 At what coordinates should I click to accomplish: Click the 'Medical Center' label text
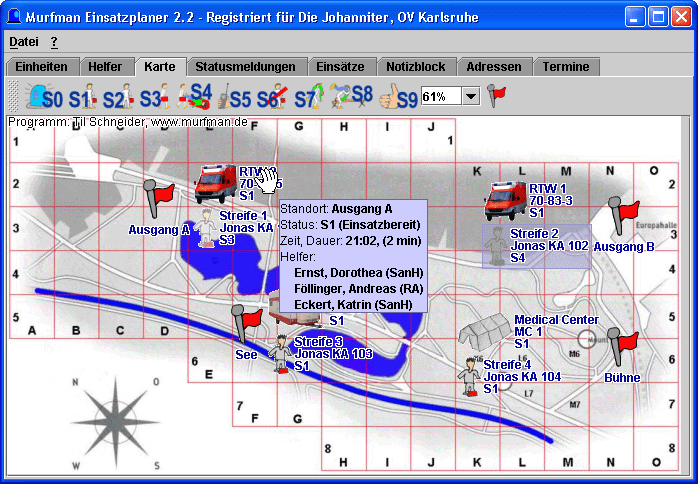click(556, 320)
